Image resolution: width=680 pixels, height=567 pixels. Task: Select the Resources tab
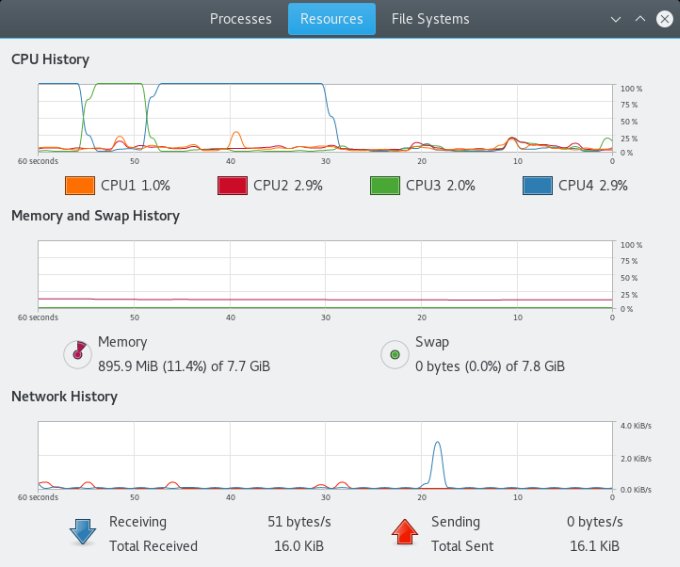(332, 19)
